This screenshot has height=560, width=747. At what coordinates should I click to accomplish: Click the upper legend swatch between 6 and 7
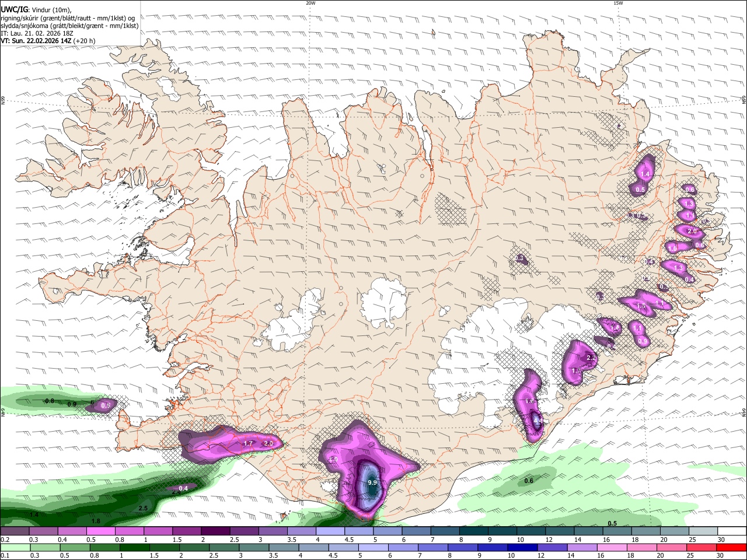[x=416, y=531]
